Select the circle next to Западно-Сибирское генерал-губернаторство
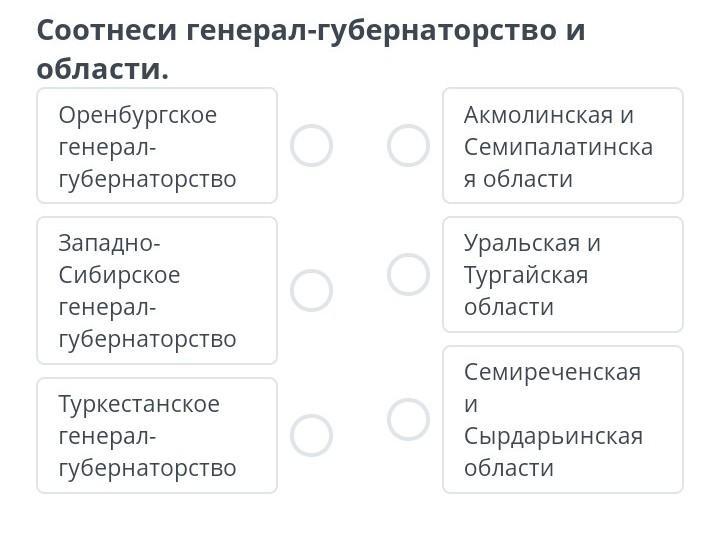Viewport: 720px width, 557px height. 311,290
